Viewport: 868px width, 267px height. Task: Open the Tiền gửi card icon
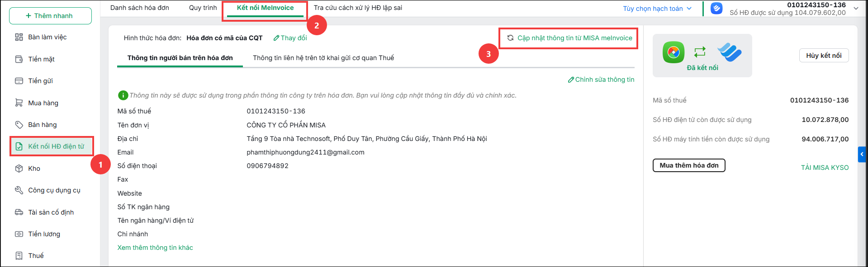click(19, 81)
